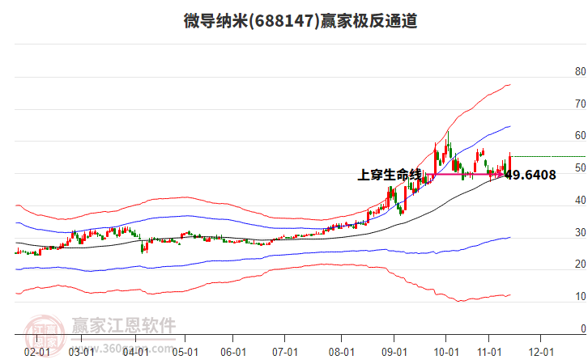
Task: Click the 0 y-axis label
Action: click(x=583, y=328)
